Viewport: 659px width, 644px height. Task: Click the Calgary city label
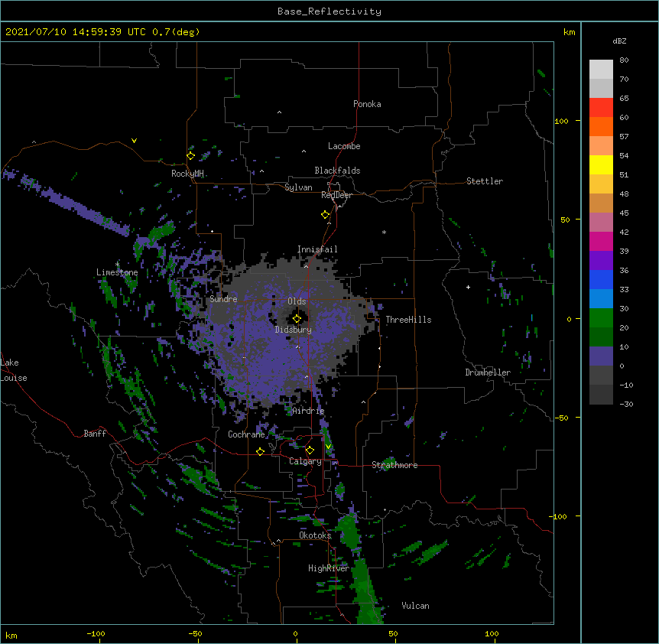click(x=305, y=461)
